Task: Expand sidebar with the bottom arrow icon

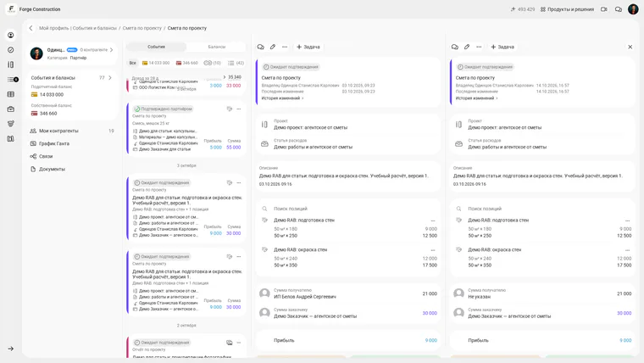Action: (x=11, y=349)
